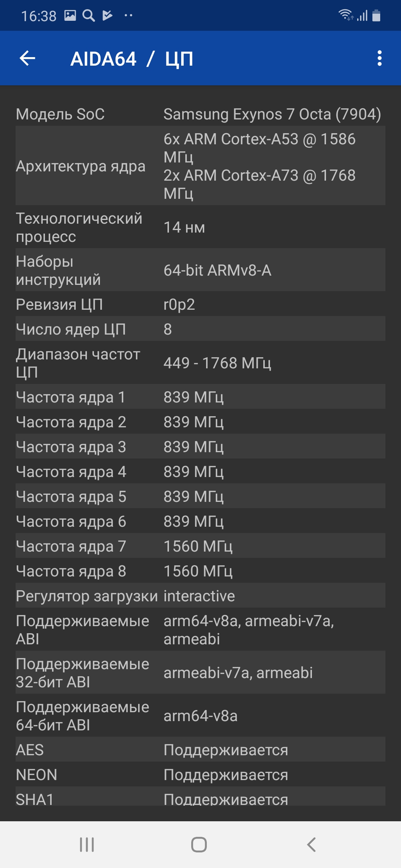Tap the battery icon in status bar
This screenshot has width=401, height=868.
tap(376, 16)
